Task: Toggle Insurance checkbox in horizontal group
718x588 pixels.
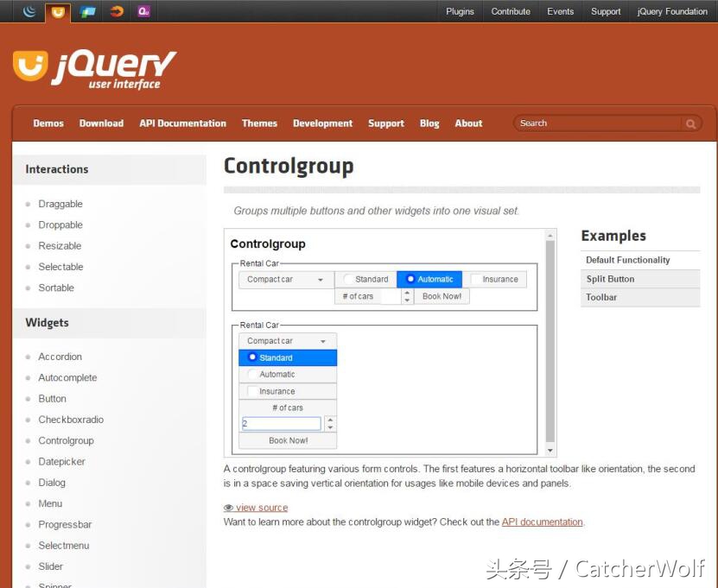Action: pyautogui.click(x=494, y=279)
